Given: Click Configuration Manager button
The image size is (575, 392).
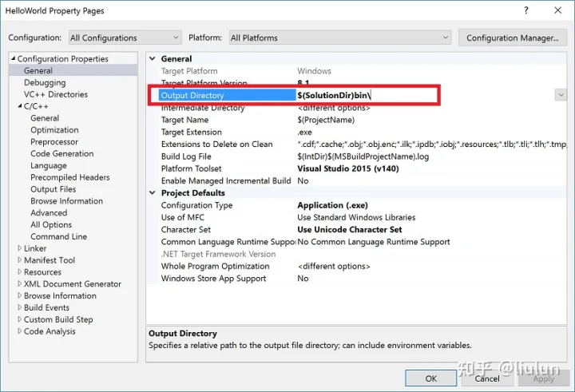Looking at the screenshot, I should pos(511,38).
